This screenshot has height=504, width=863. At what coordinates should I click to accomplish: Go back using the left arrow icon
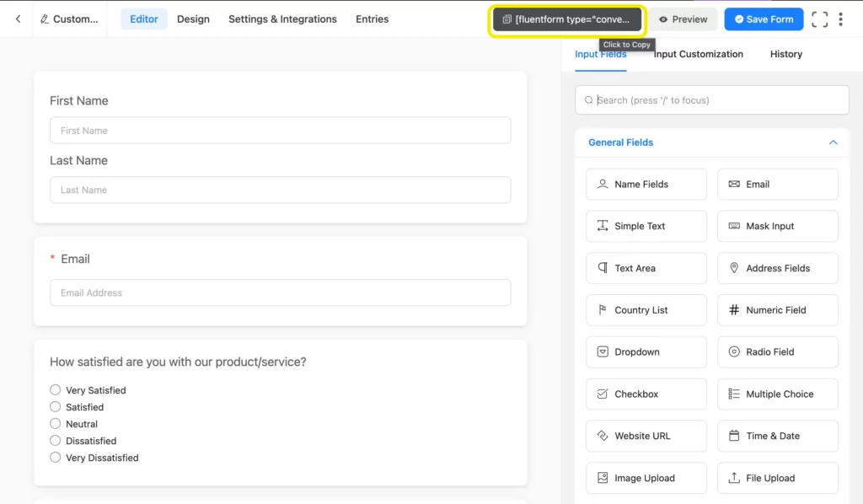19,19
